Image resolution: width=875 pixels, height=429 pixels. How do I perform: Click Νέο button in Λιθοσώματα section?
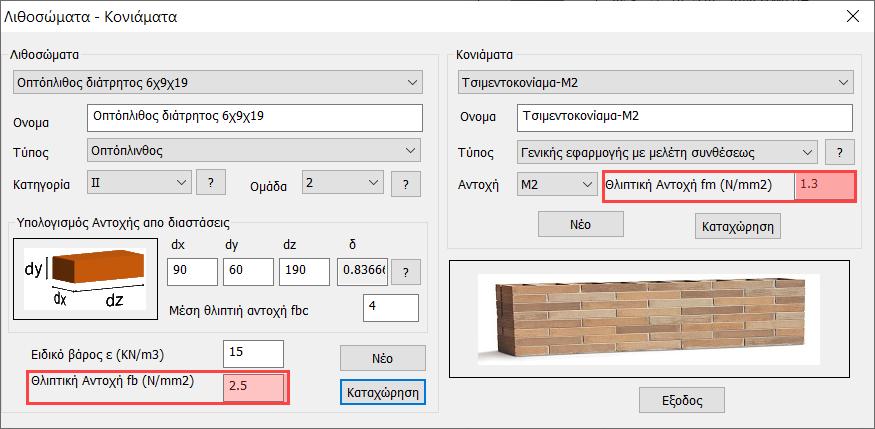[x=383, y=358]
